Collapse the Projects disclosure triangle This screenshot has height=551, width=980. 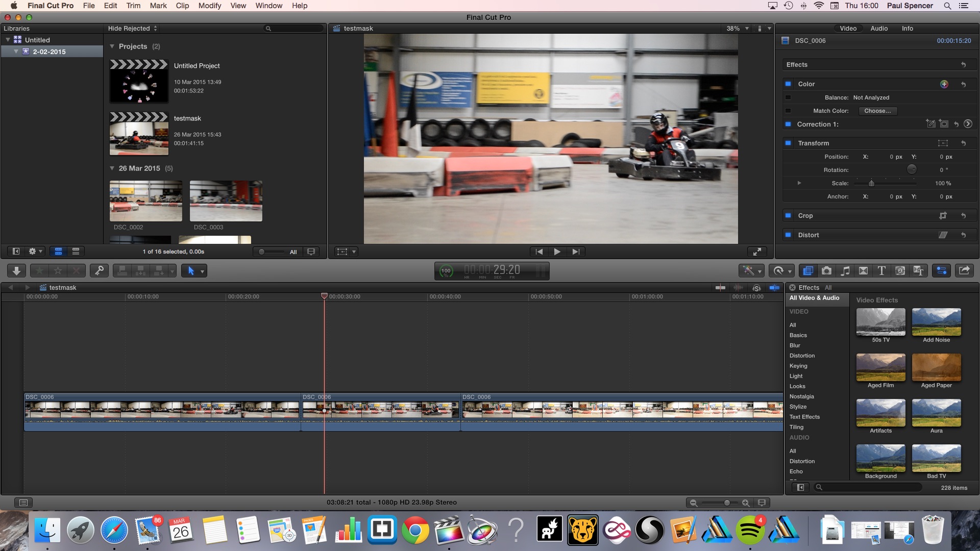pos(112,46)
